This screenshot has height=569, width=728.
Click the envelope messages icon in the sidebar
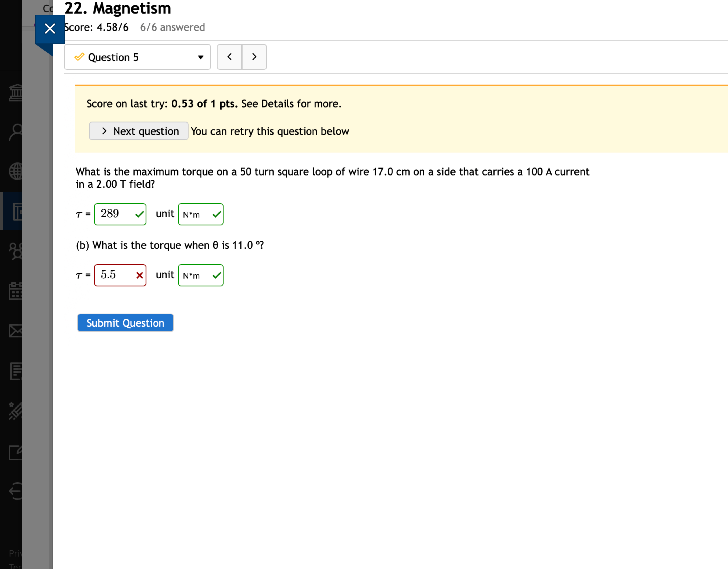pos(16,331)
